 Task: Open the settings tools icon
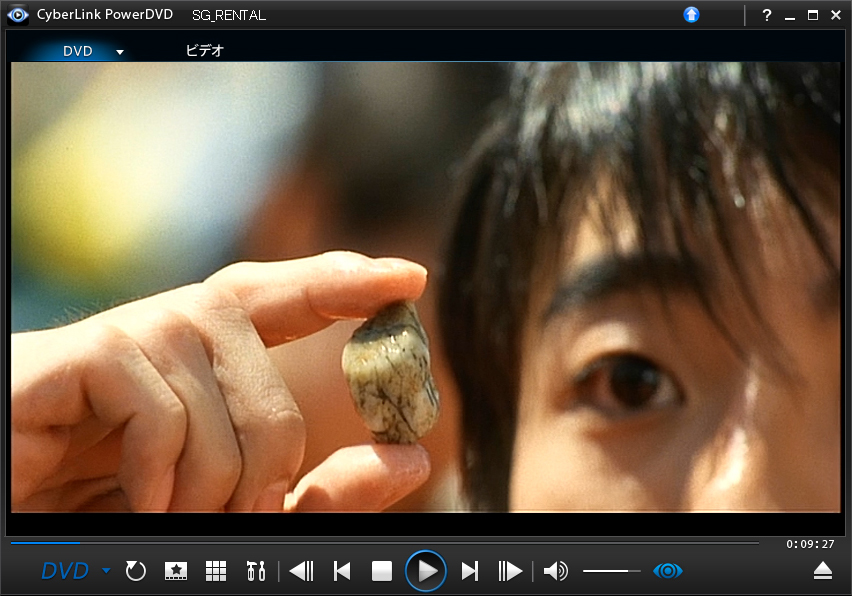pos(256,571)
